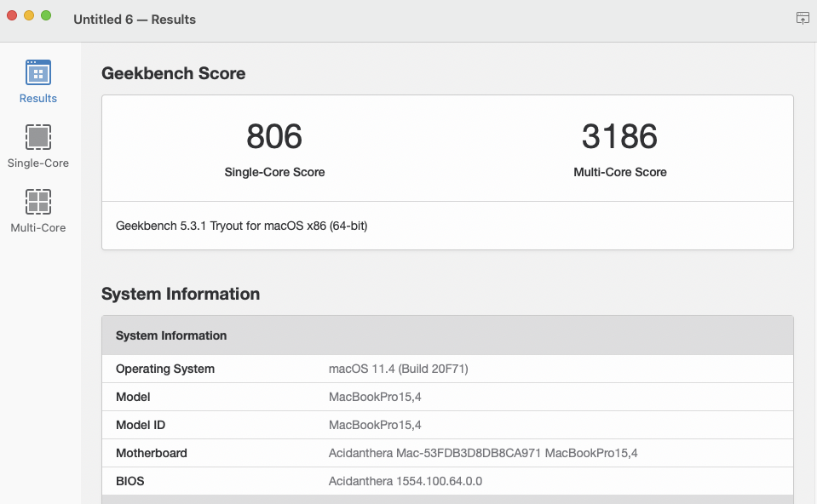Click the Results sidebar label

coord(38,99)
